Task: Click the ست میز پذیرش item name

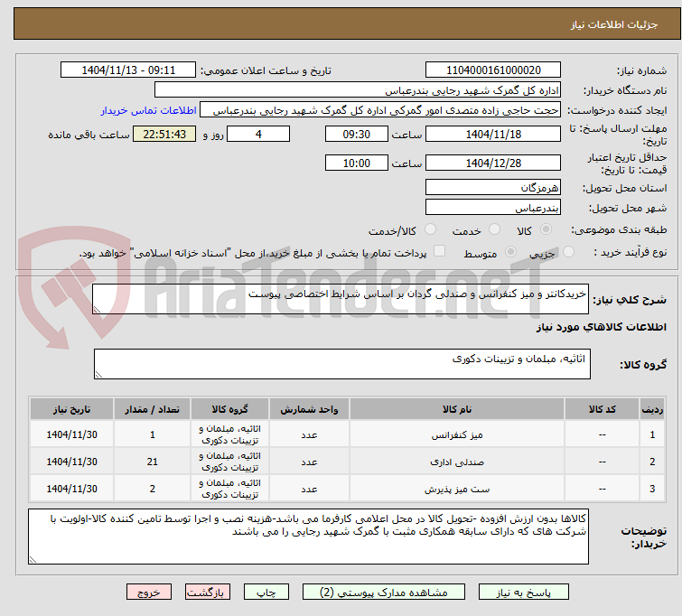Action: [457, 489]
